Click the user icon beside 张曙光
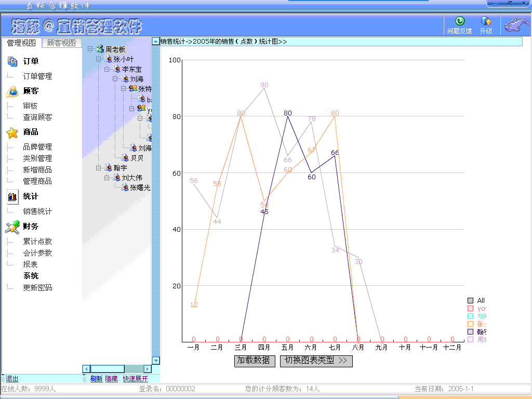This screenshot has height=399, width=532. (x=125, y=187)
